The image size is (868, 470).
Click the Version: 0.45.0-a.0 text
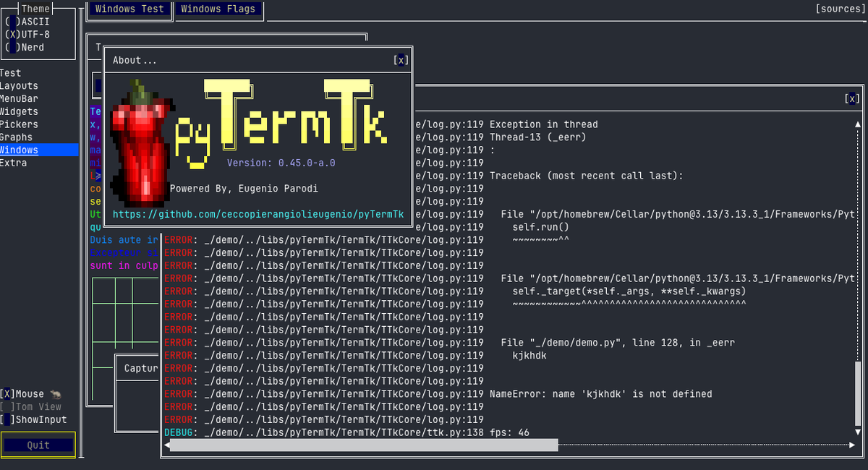pyautogui.click(x=281, y=163)
